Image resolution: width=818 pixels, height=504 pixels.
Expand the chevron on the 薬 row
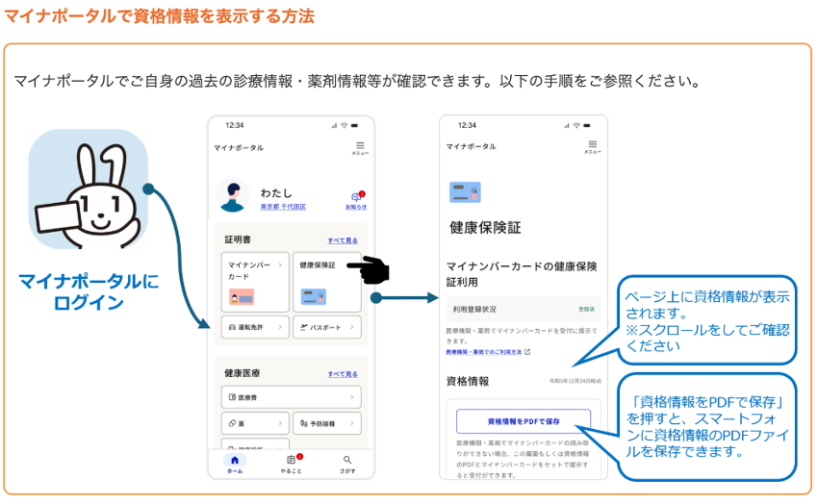(x=280, y=423)
